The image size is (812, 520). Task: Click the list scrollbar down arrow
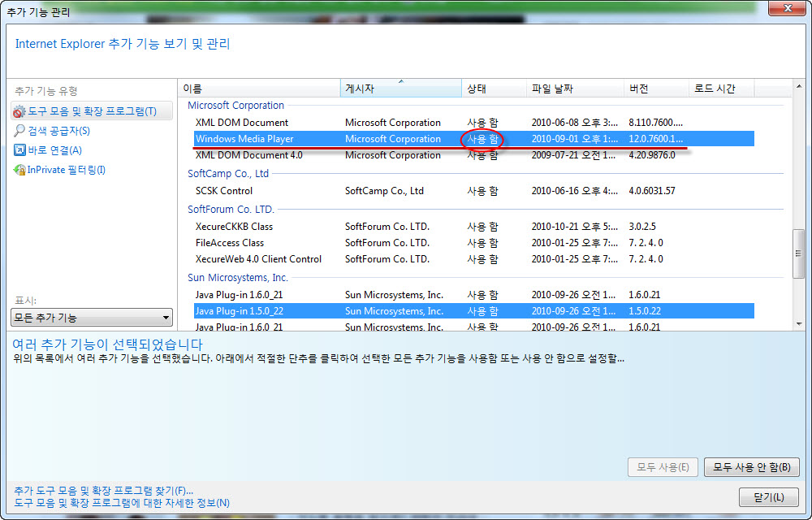point(798,323)
